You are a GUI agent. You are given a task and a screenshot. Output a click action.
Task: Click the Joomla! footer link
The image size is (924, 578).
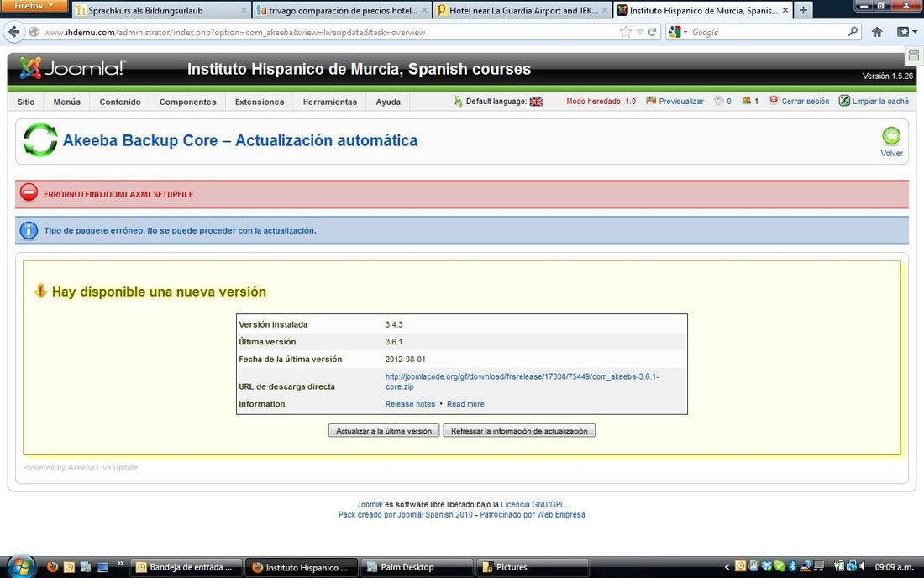click(370, 504)
